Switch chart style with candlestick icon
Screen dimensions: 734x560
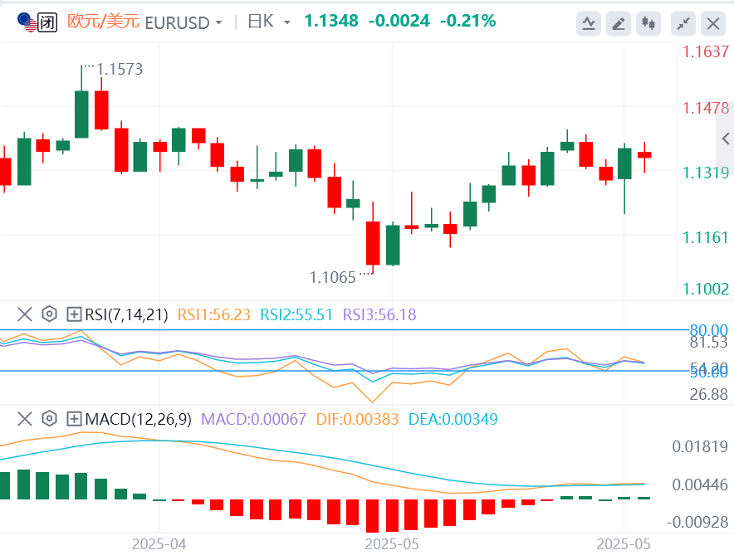tap(648, 23)
